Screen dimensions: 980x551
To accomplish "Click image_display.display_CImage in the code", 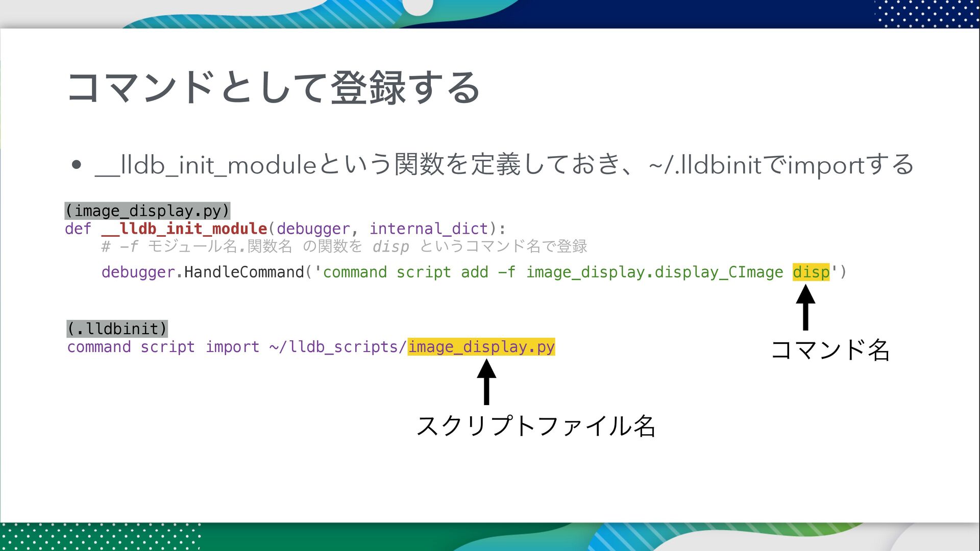I will click(x=654, y=272).
